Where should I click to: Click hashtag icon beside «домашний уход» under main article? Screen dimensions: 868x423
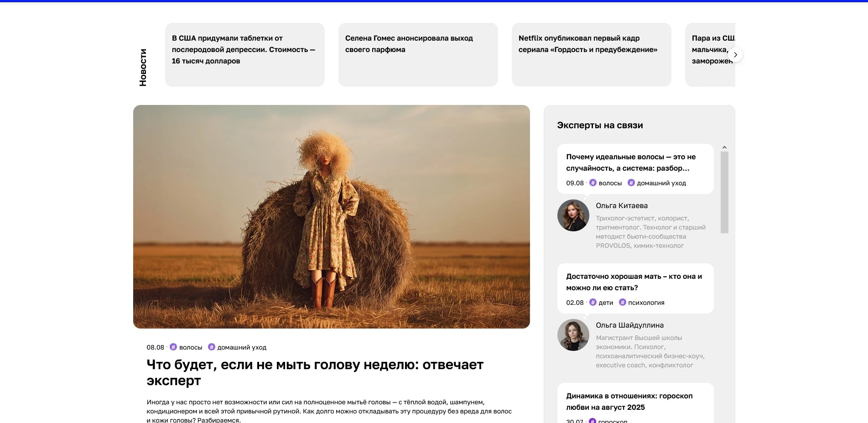tap(212, 347)
